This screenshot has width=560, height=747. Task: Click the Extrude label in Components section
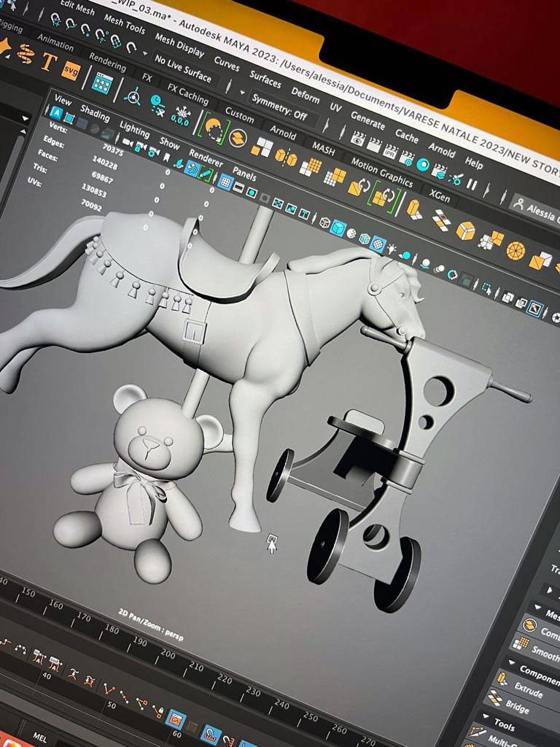(x=528, y=691)
